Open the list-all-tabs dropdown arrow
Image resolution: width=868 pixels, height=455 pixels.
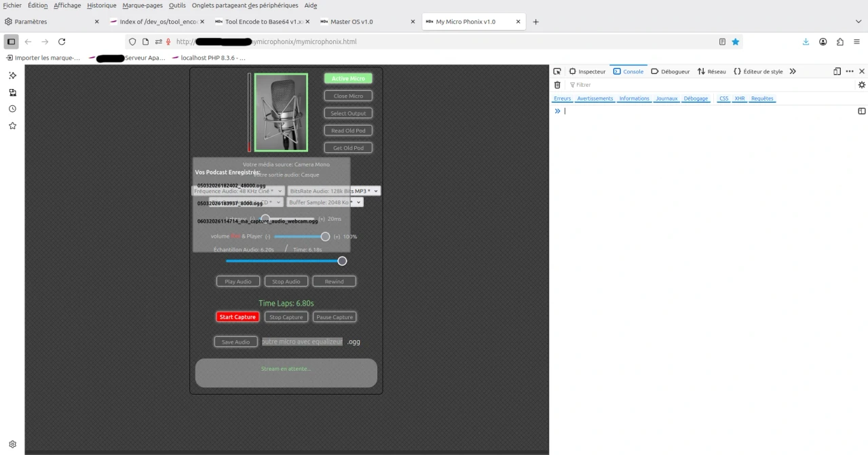point(858,22)
